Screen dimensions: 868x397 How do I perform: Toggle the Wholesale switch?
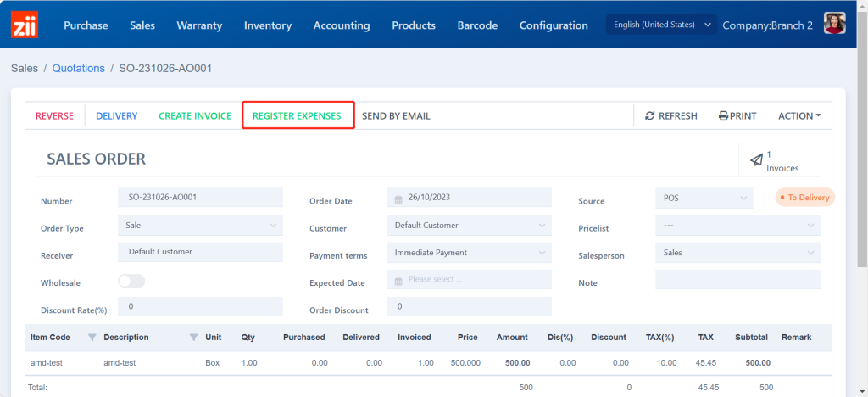pos(131,281)
